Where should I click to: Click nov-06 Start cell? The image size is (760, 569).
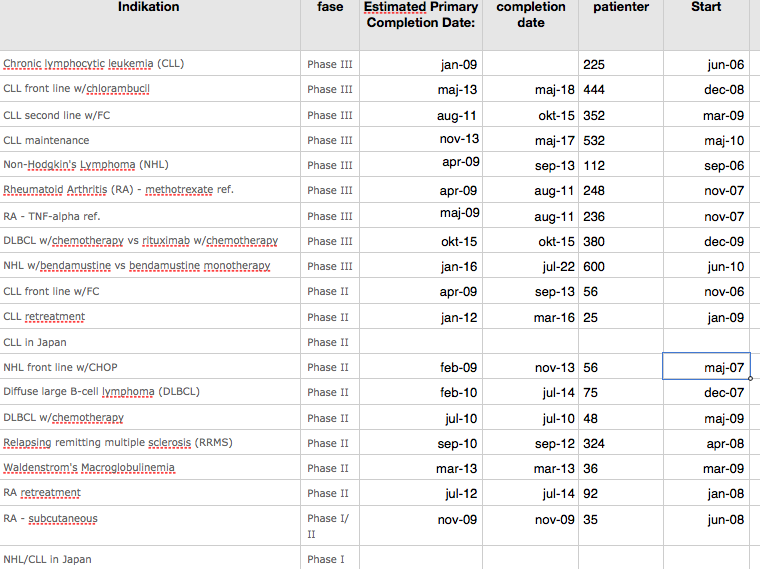tap(706, 291)
